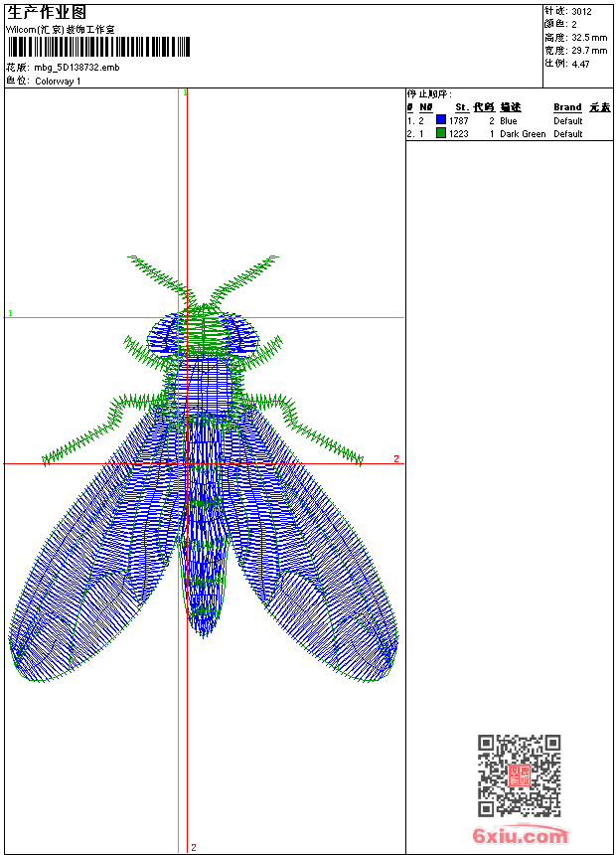The height and width of the screenshot is (855, 616).
Task: Click the barcode under the Wilcom title
Action: coord(98,48)
